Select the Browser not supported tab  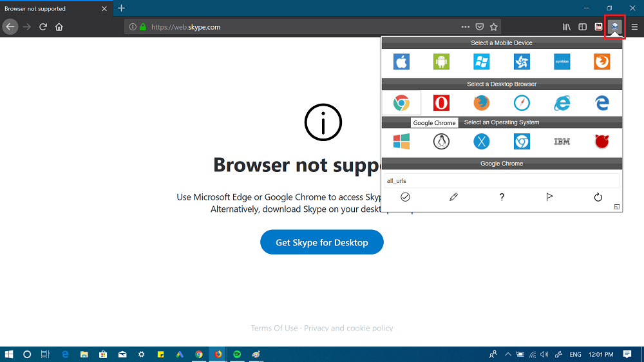pos(56,8)
